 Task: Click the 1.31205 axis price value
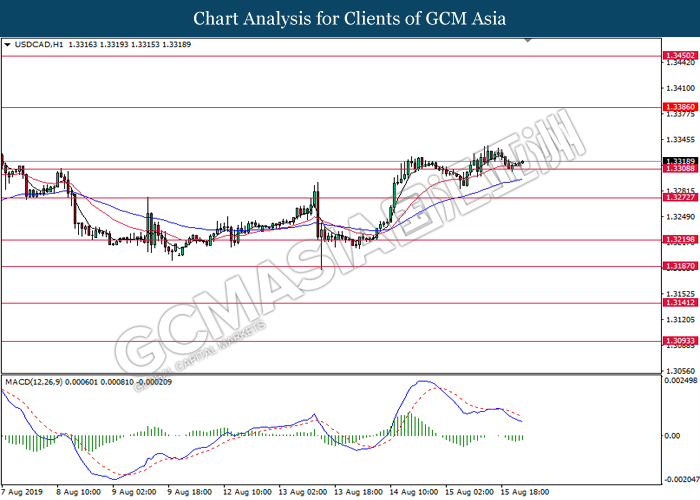(680, 320)
